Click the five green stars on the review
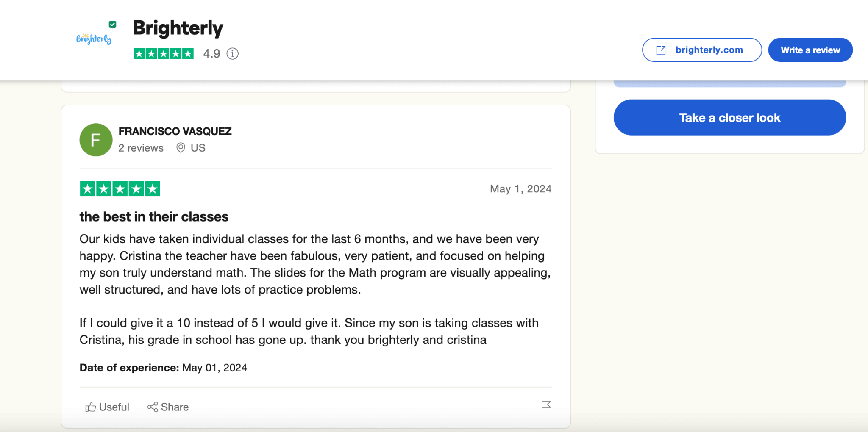868x432 pixels. pyautogui.click(x=120, y=189)
